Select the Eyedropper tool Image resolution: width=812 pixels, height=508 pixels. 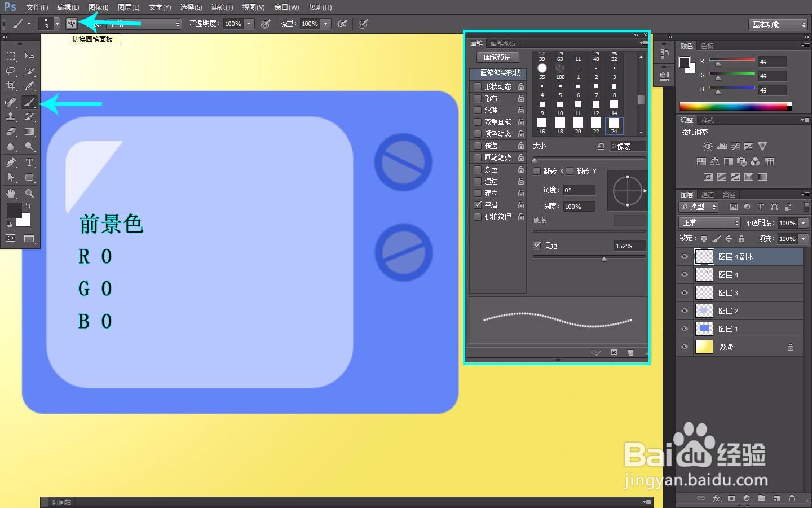[29, 86]
